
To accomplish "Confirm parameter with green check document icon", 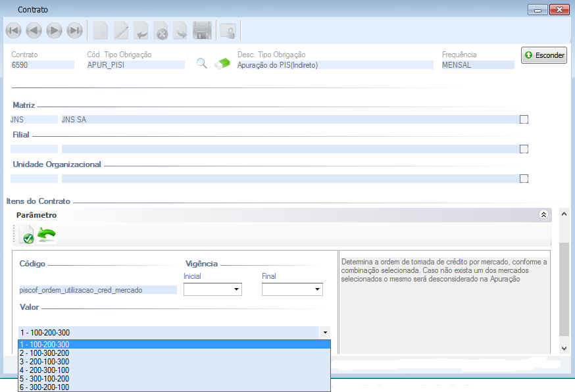I will pos(26,235).
